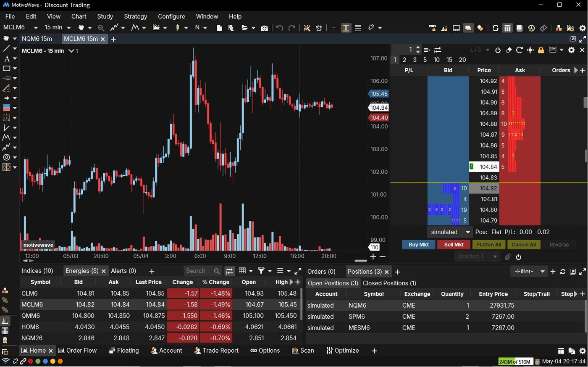Open the positions -Filter- dropdown
This screenshot has width=588, height=367.
pyautogui.click(x=529, y=272)
